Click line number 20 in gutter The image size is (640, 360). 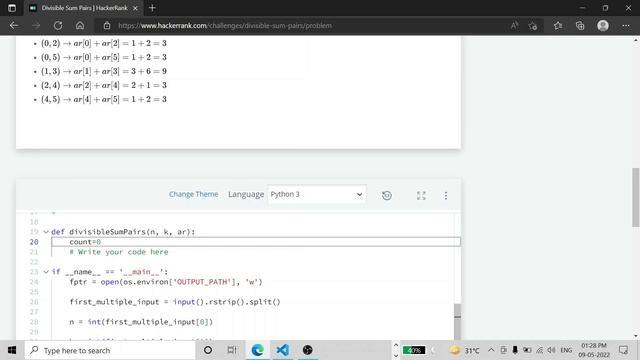coord(34,242)
